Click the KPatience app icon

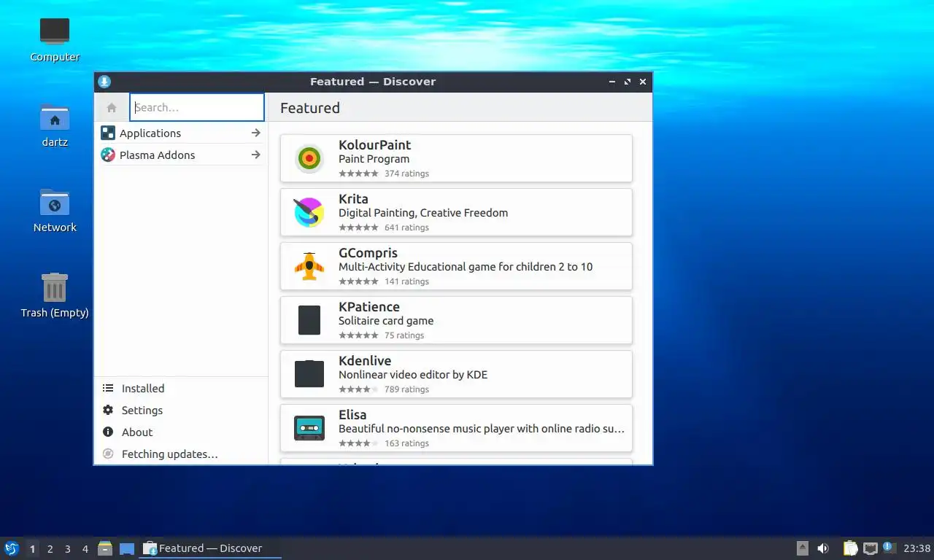309,320
